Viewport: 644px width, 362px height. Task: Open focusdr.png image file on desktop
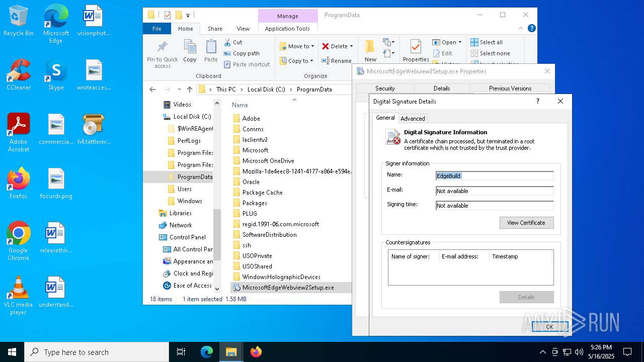(x=56, y=183)
